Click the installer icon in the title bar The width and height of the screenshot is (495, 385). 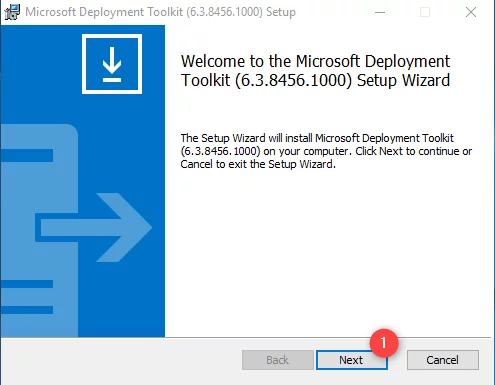(x=12, y=12)
